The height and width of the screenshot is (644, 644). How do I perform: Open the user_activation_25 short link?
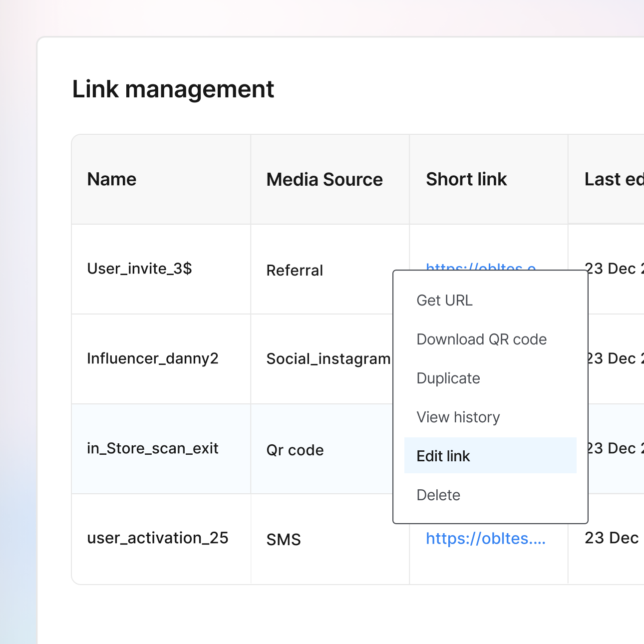(485, 538)
